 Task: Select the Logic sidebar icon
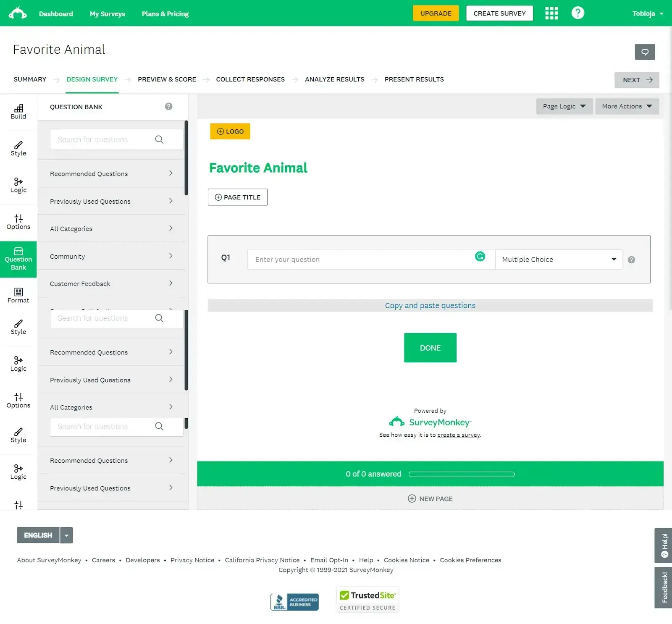(18, 185)
